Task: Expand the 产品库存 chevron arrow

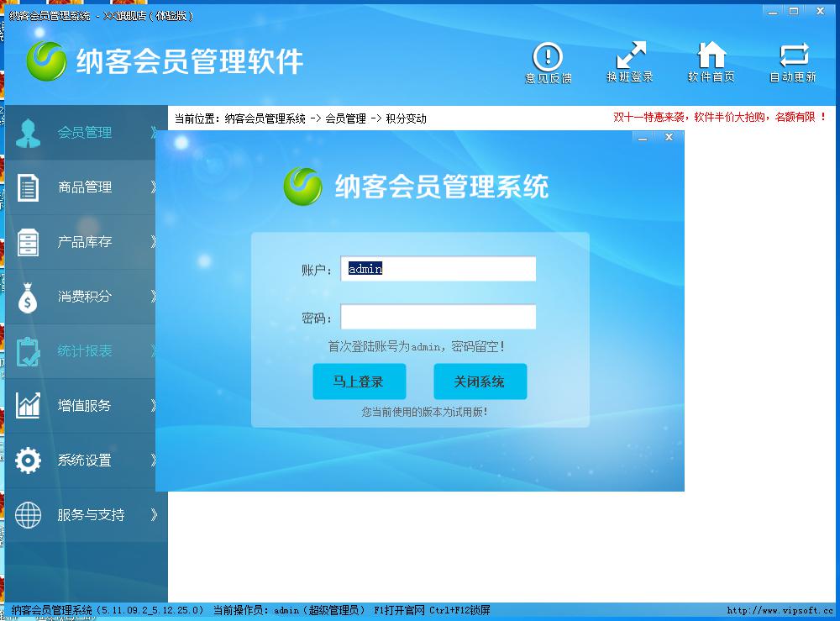Action: coord(155,242)
